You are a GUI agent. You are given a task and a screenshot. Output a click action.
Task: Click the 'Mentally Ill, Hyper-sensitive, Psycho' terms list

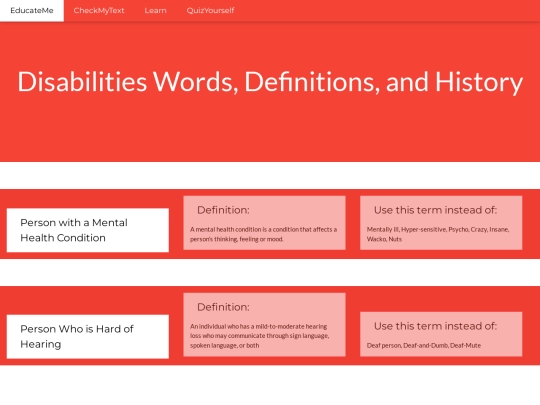point(438,234)
